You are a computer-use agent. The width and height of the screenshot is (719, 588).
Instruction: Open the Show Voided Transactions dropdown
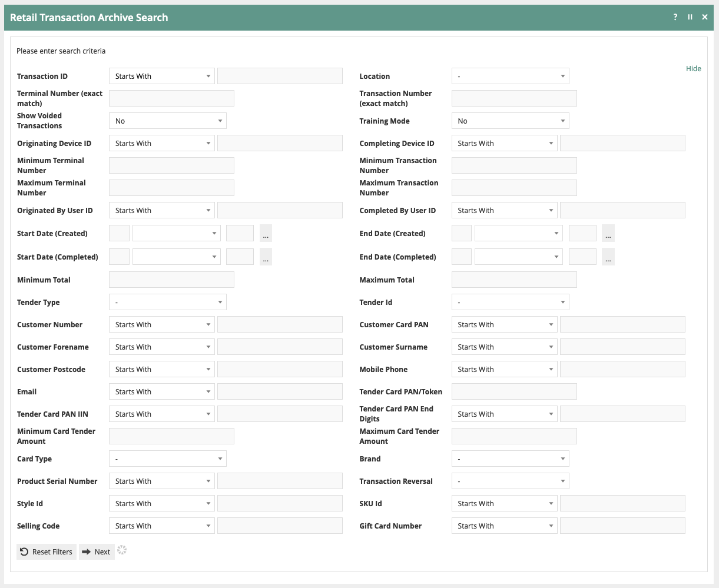click(168, 121)
